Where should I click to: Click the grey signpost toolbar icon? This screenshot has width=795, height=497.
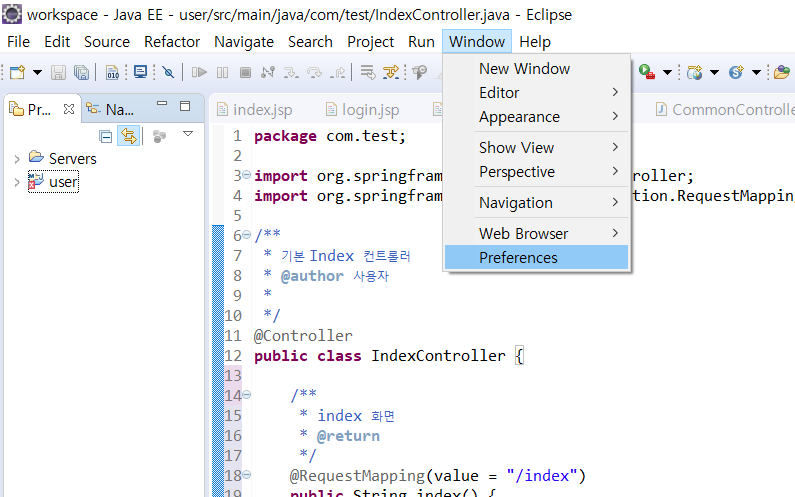pyautogui.click(x=420, y=73)
